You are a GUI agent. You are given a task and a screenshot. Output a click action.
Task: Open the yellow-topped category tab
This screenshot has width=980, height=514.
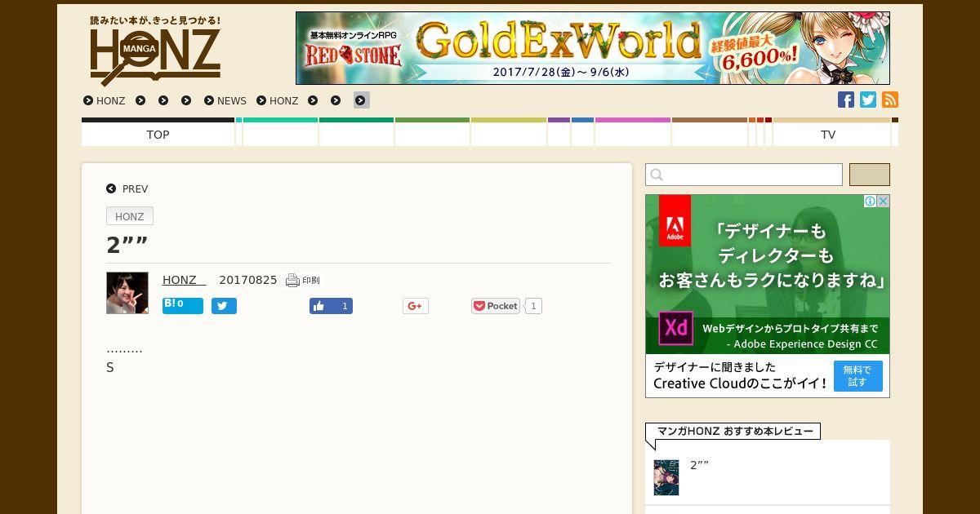509,132
